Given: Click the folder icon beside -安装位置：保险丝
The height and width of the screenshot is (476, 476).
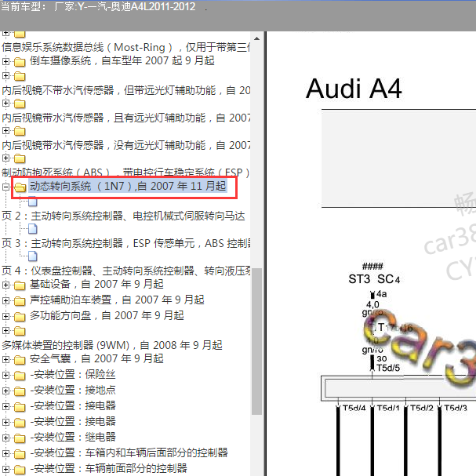Looking at the screenshot, I should (20, 376).
